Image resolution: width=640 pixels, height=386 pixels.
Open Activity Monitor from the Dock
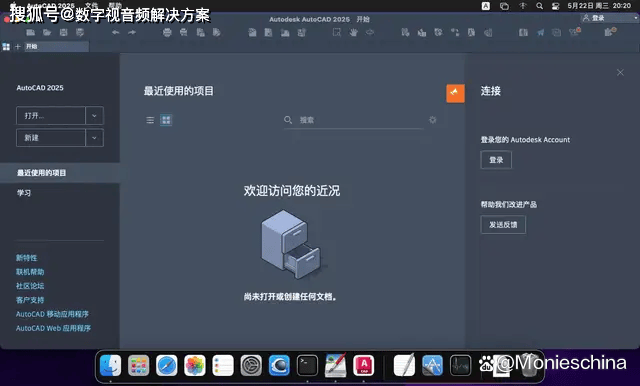(460, 365)
